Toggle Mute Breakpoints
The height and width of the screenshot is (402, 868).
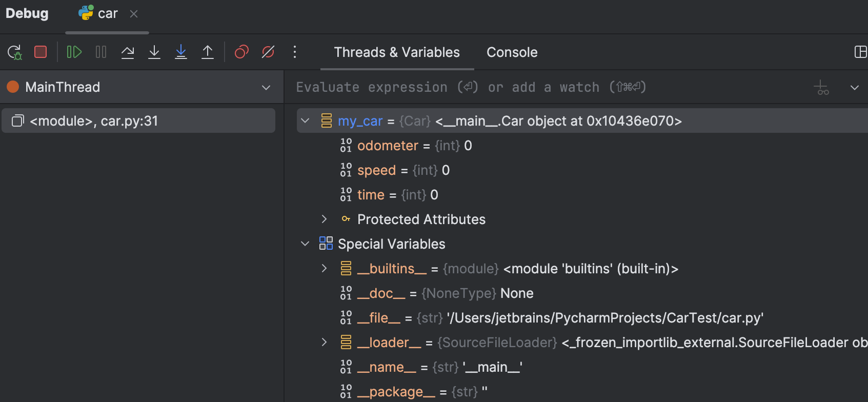pos(268,52)
